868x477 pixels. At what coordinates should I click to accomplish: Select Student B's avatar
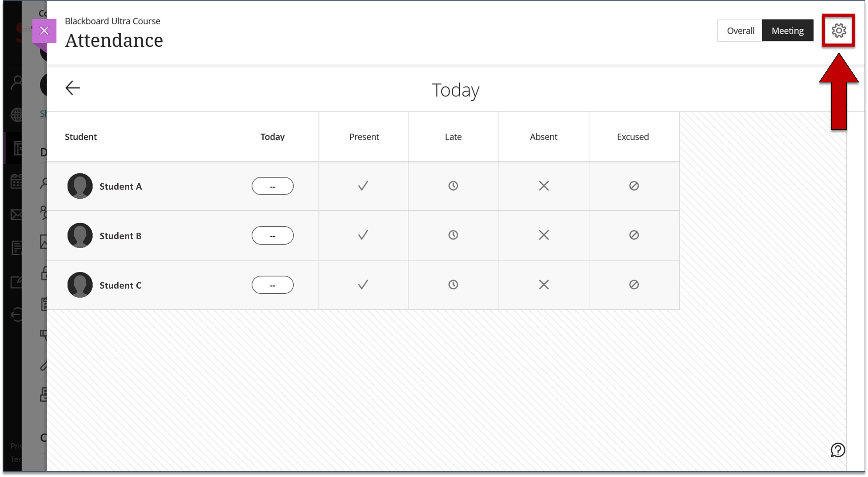pos(80,235)
